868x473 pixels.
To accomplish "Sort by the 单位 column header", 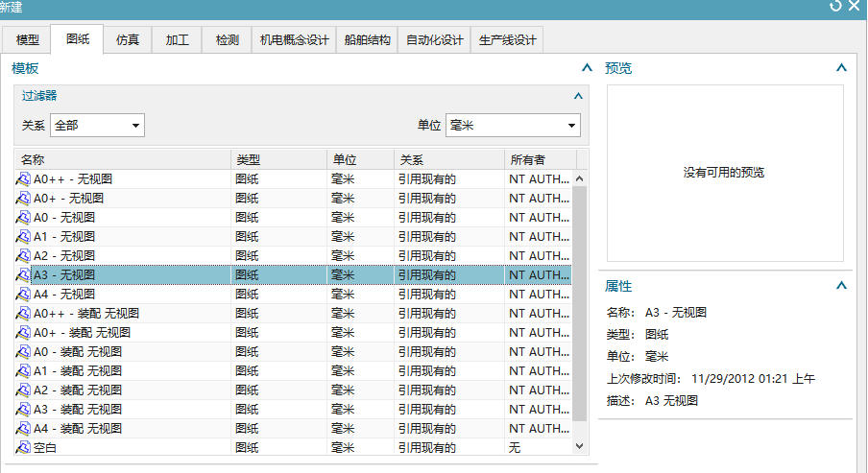I will [360, 160].
